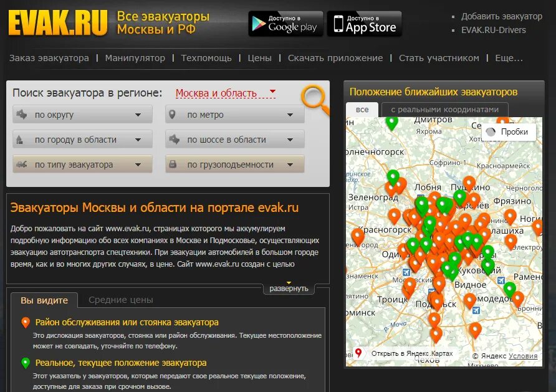Image resolution: width=556 pixels, height=392 pixels.
Task: Click the highway icon beside по шоссе в области
Action: coord(174,140)
